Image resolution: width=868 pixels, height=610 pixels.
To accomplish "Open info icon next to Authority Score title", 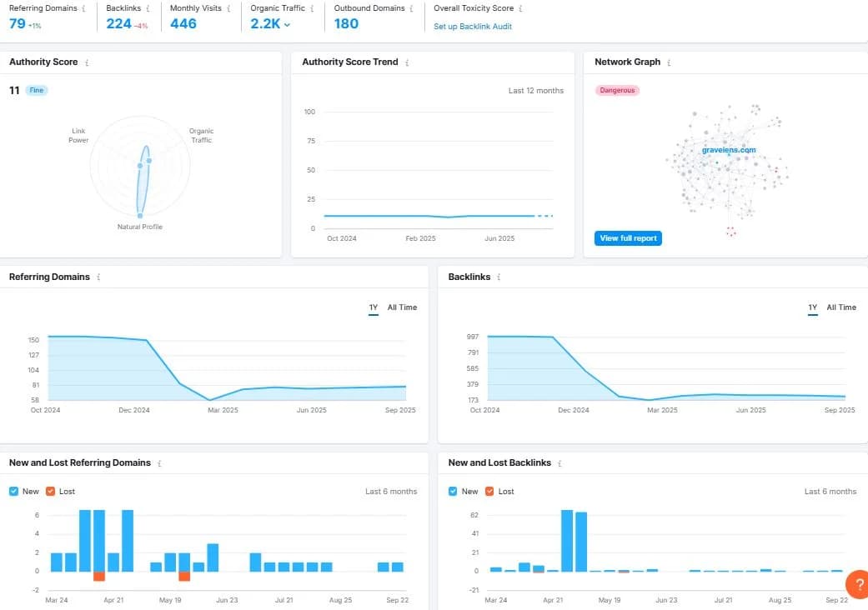I will pos(87,62).
